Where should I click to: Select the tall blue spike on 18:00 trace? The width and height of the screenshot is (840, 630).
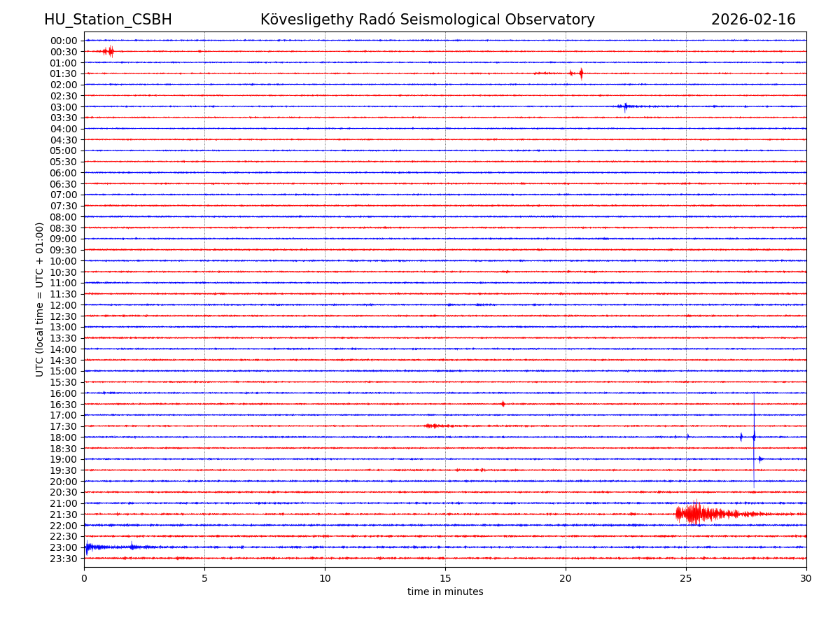point(754,437)
